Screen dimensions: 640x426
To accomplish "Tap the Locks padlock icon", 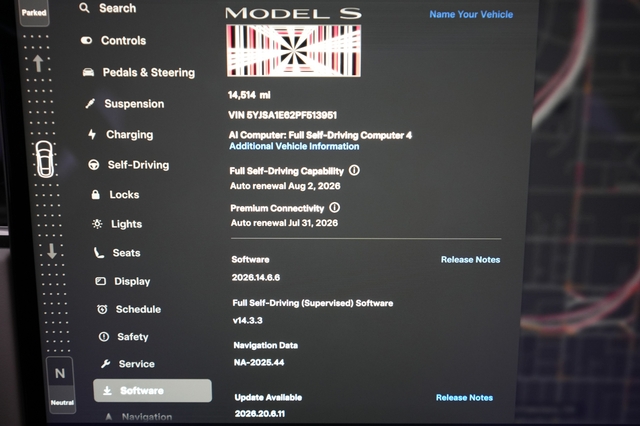I will pos(96,194).
